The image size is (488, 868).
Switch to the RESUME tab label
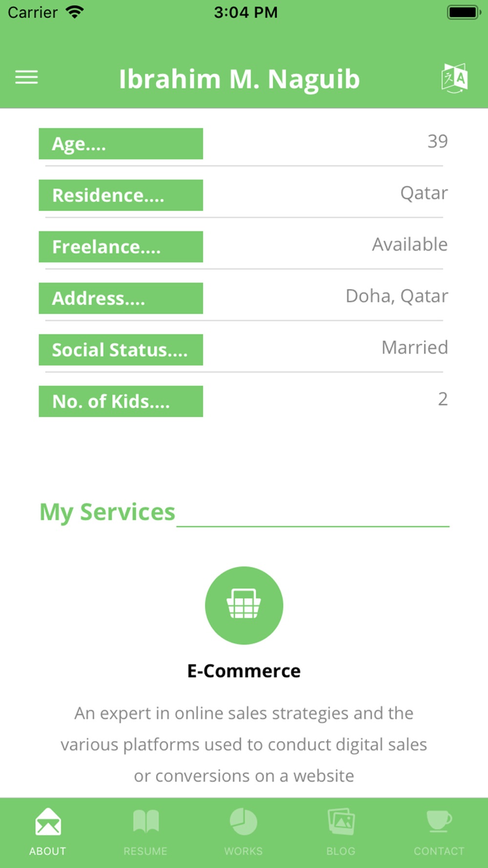(x=145, y=851)
